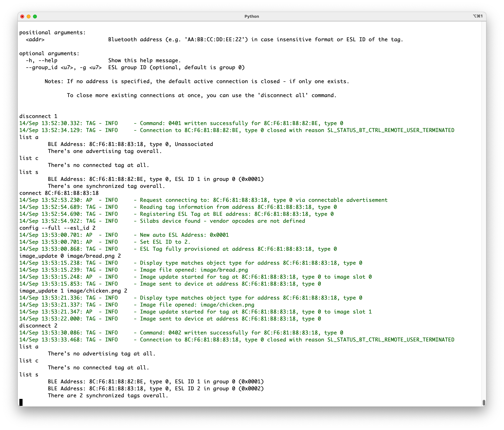Click the terminal cursor block at the prompt
The height and width of the screenshot is (430, 504).
coord(21,402)
